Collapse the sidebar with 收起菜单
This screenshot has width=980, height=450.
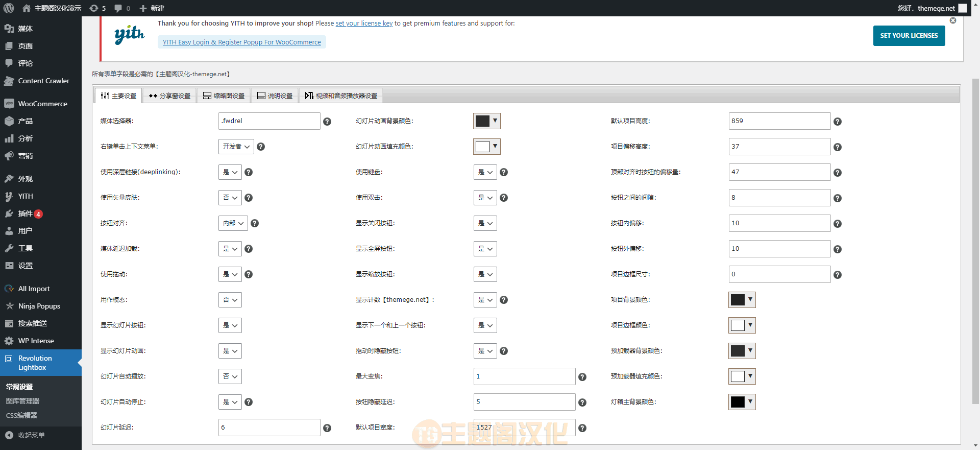click(41, 435)
